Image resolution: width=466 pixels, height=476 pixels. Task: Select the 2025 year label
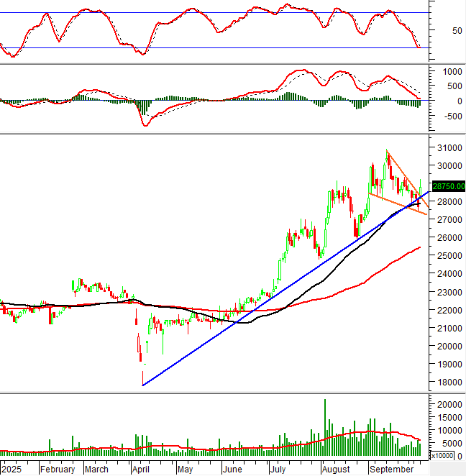click(x=10, y=469)
